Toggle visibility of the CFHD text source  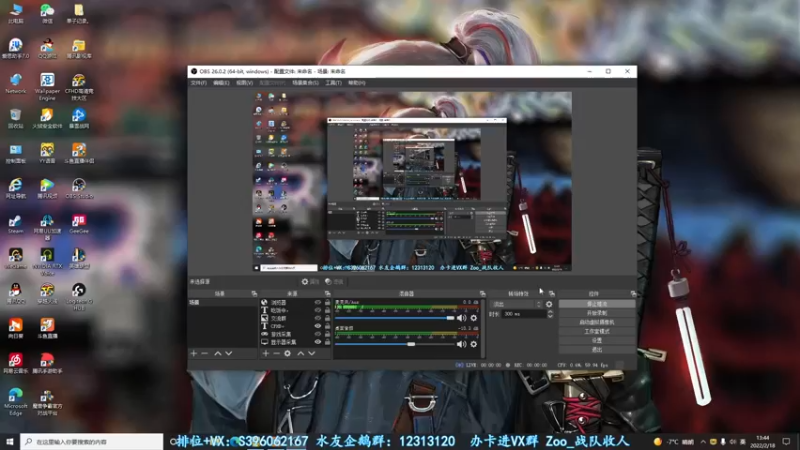point(318,326)
